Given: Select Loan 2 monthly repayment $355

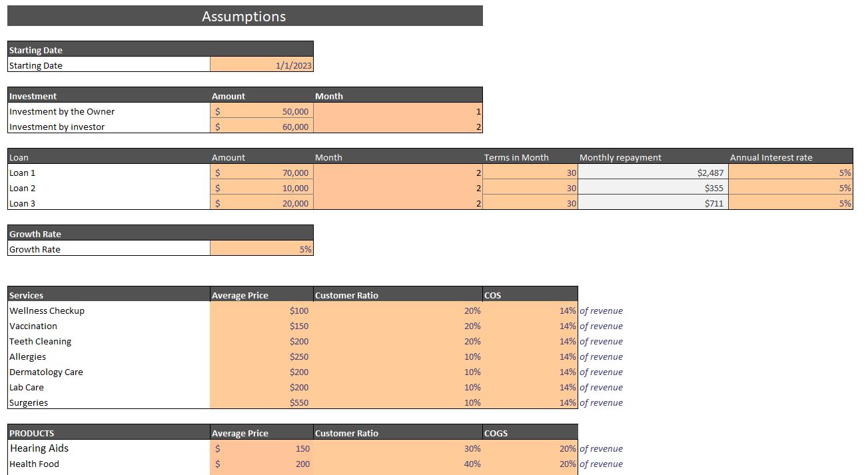Looking at the screenshot, I should 653,188.
